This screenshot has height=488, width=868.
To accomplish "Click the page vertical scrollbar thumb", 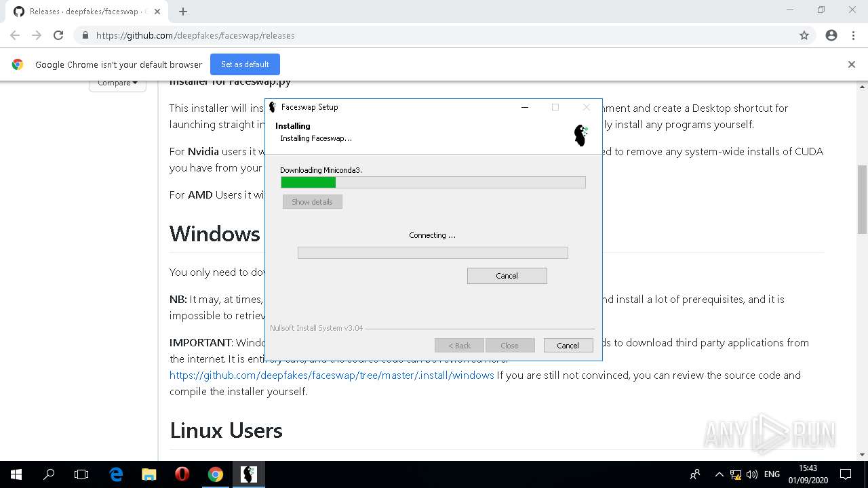I will pyautogui.click(x=863, y=199).
